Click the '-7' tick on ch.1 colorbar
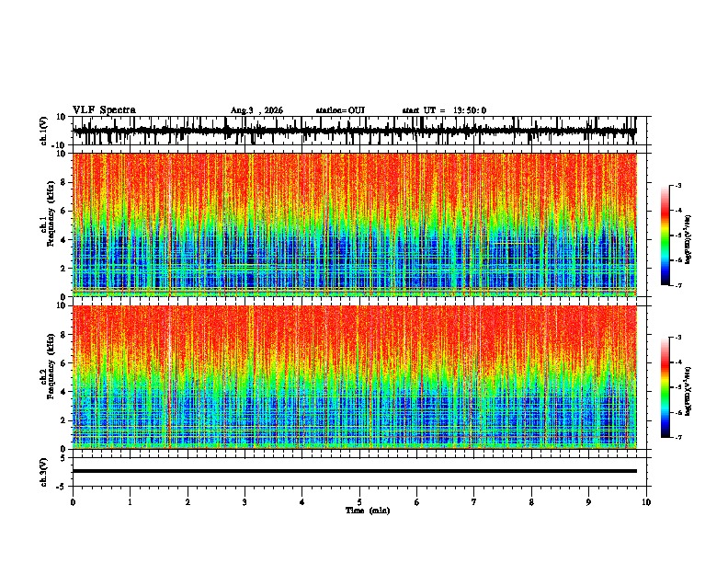Image resolution: width=728 pixels, height=563 pixels. [677, 285]
